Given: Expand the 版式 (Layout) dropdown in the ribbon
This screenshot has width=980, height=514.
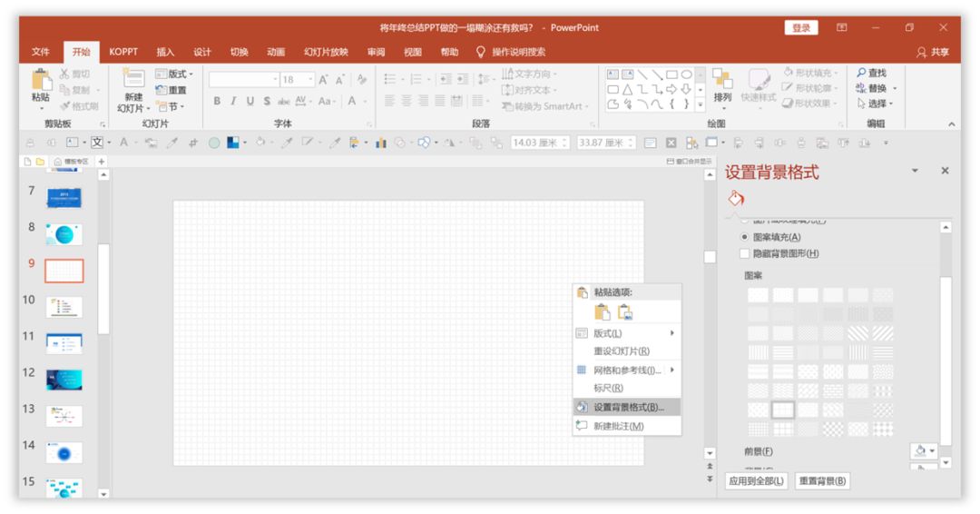Looking at the screenshot, I should [x=174, y=74].
